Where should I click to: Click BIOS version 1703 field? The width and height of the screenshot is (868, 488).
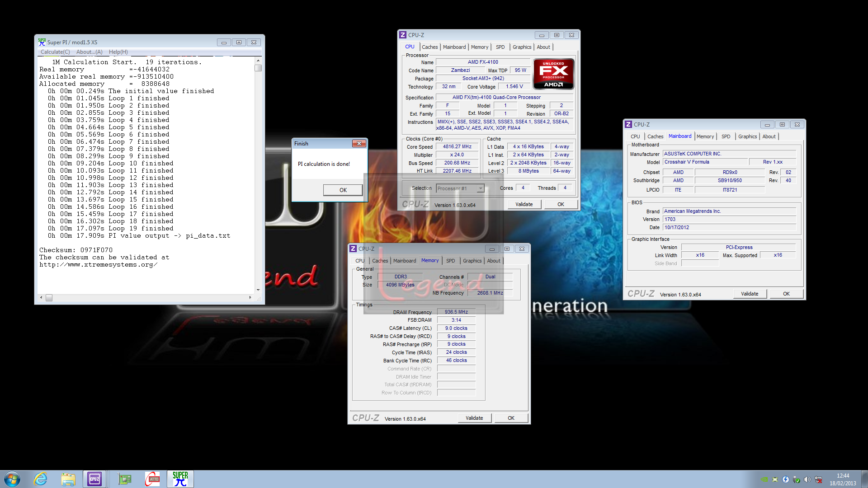tap(729, 219)
